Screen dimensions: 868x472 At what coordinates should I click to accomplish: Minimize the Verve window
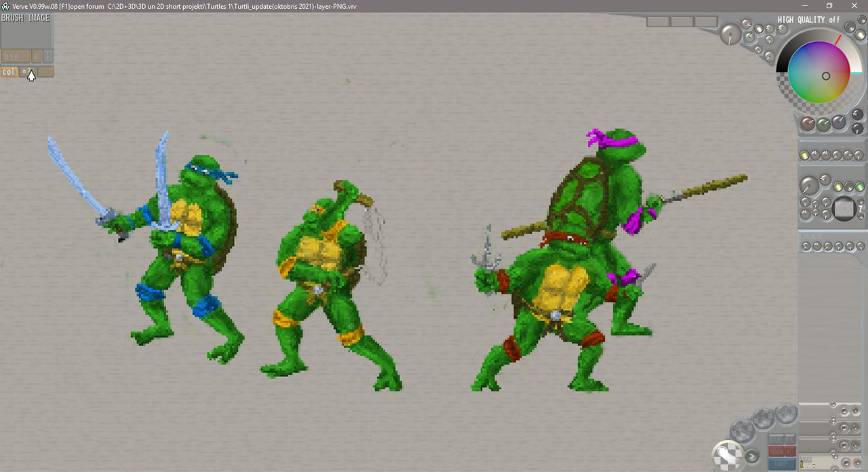(804, 6)
